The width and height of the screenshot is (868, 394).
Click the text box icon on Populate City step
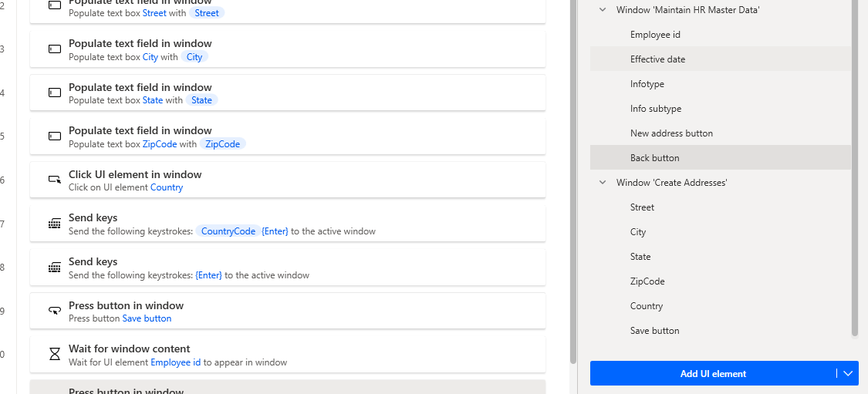(x=55, y=49)
